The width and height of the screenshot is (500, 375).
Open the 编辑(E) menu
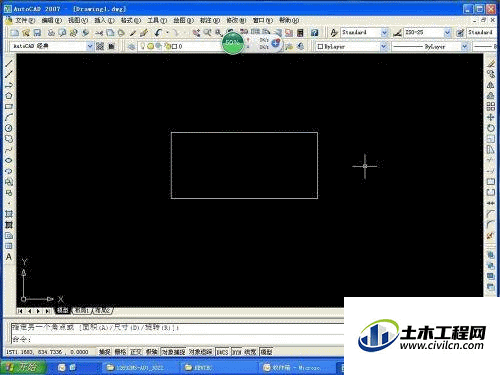[x=52, y=20]
